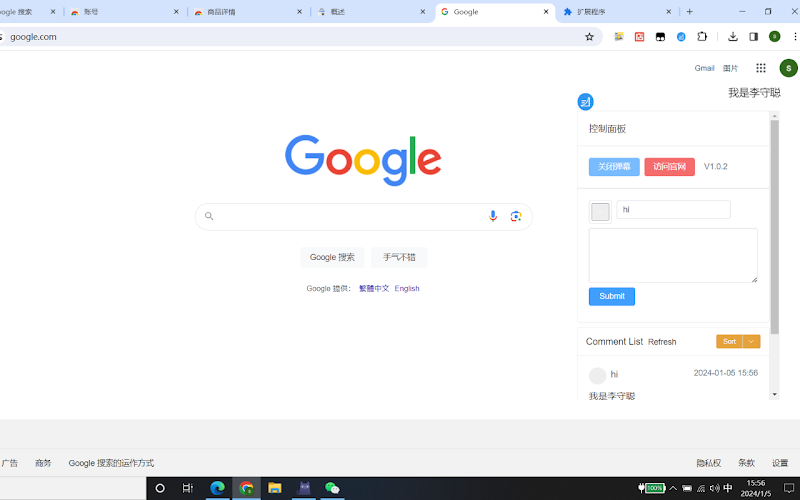Focus the nickname field containing hi

pyautogui.click(x=673, y=210)
